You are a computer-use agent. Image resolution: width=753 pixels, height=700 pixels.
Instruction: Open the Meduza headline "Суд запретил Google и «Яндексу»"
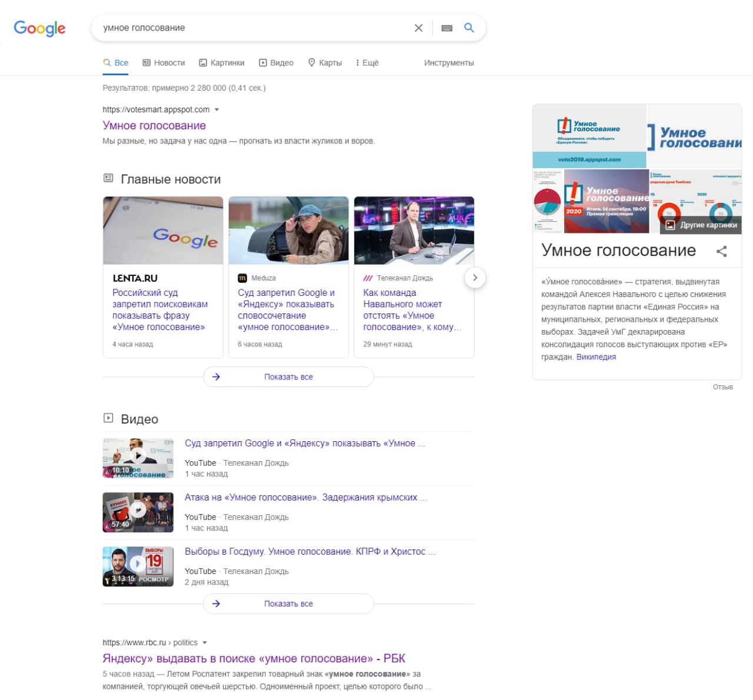click(x=288, y=309)
